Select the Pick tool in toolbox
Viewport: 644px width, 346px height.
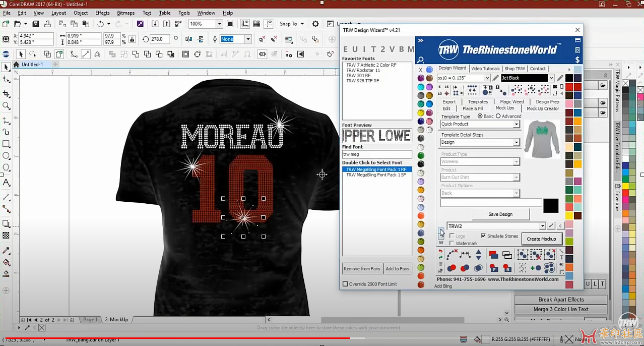pyautogui.click(x=7, y=67)
